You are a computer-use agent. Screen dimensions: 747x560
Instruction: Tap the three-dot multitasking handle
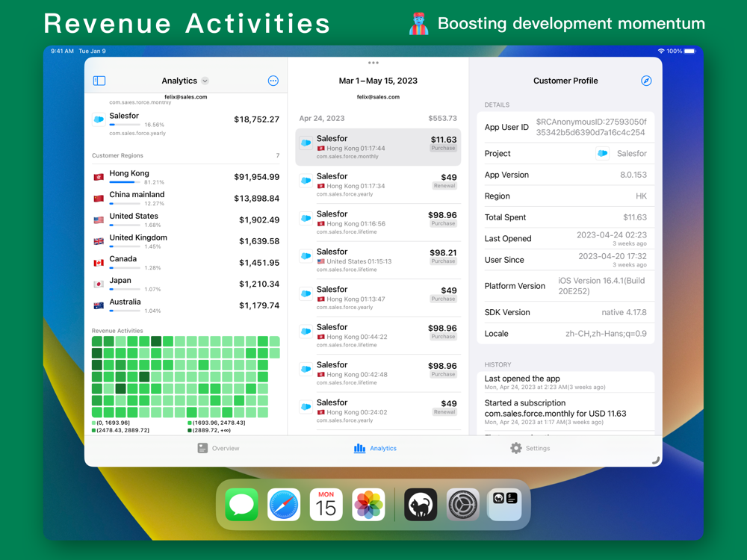pyautogui.click(x=373, y=63)
